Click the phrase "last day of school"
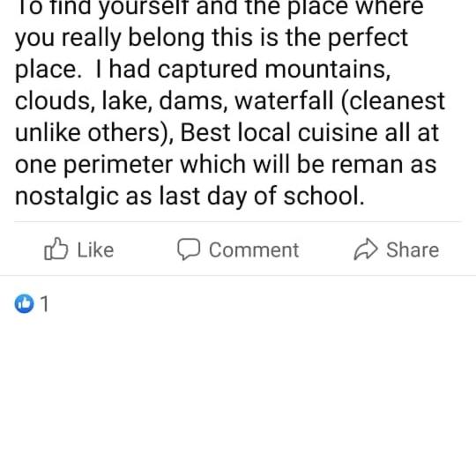Image resolution: width=476 pixels, height=476 pixels. (x=262, y=197)
